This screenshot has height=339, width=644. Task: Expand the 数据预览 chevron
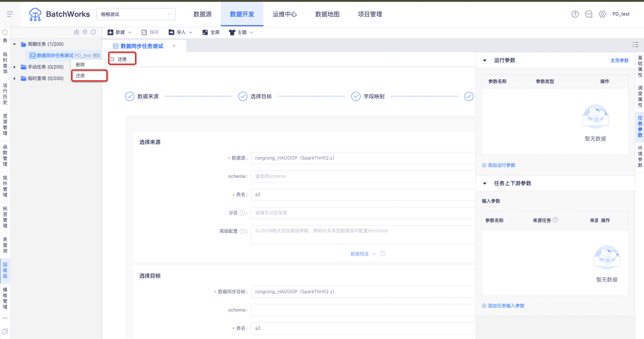[x=374, y=254]
